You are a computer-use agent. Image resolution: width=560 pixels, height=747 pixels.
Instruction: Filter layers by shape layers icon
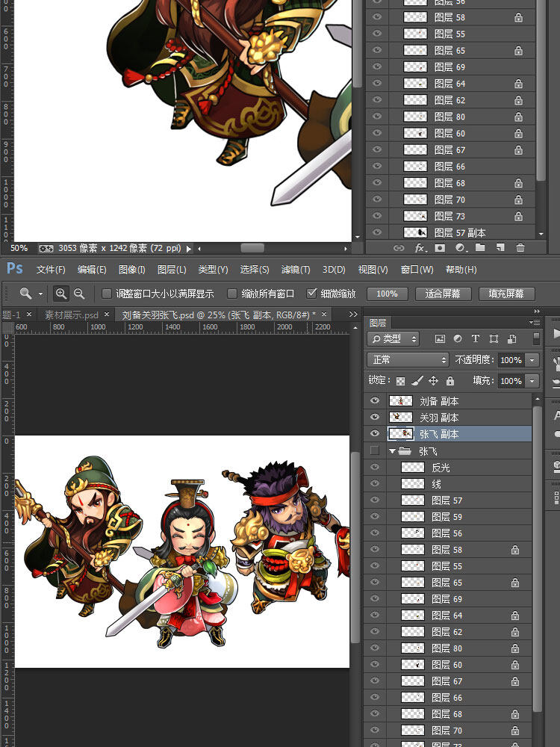click(494, 338)
